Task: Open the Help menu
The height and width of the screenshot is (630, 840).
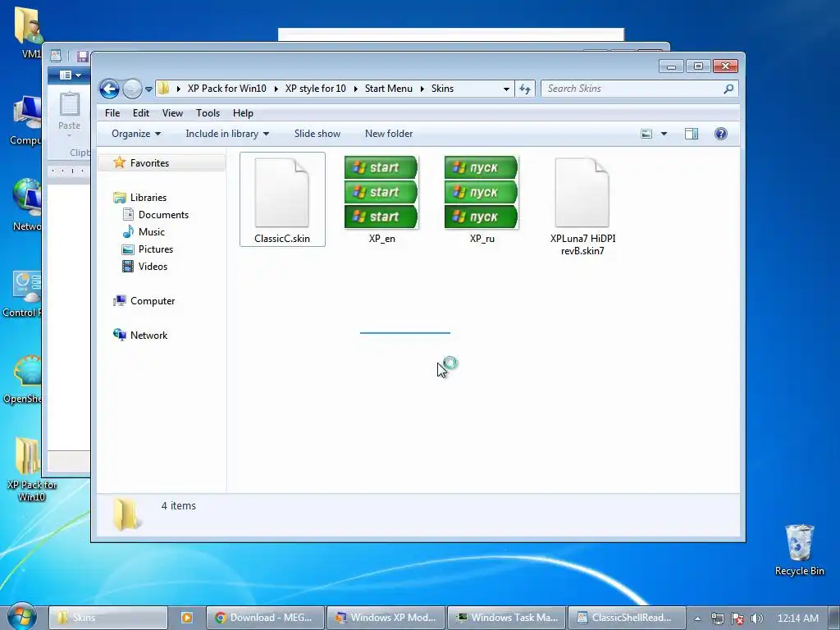Action: pyautogui.click(x=243, y=113)
